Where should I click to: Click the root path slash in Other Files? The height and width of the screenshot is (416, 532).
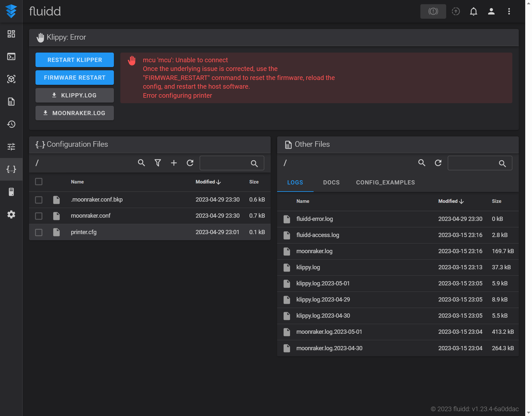[x=285, y=163]
